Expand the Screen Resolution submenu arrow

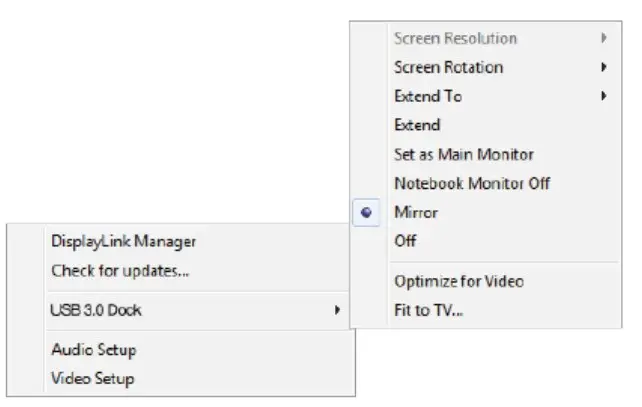click(x=604, y=39)
